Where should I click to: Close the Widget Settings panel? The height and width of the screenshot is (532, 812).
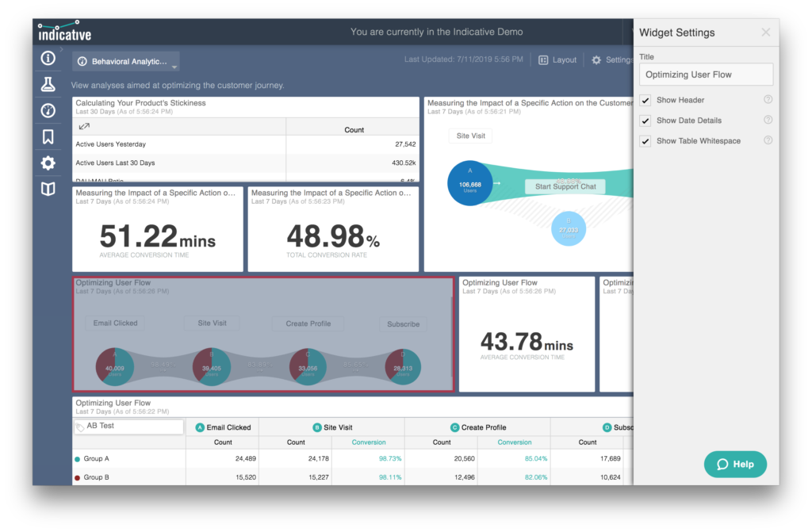point(766,33)
